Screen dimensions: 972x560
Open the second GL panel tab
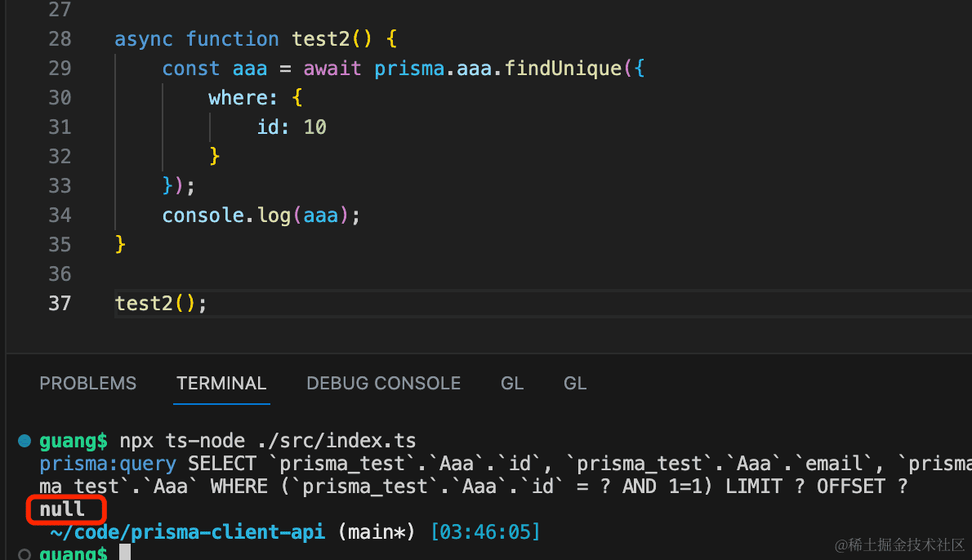[575, 384]
